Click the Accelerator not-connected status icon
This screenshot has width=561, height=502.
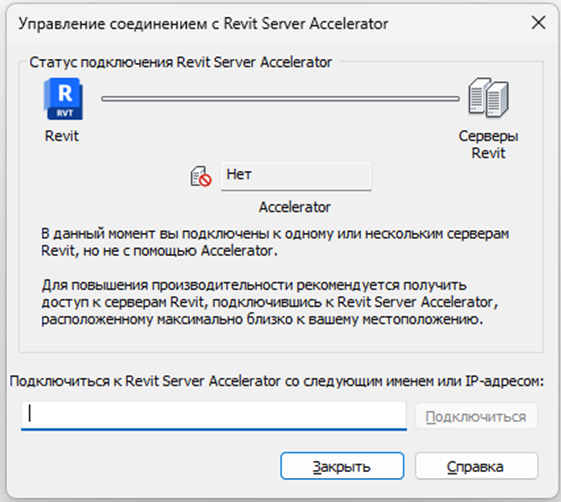[201, 176]
